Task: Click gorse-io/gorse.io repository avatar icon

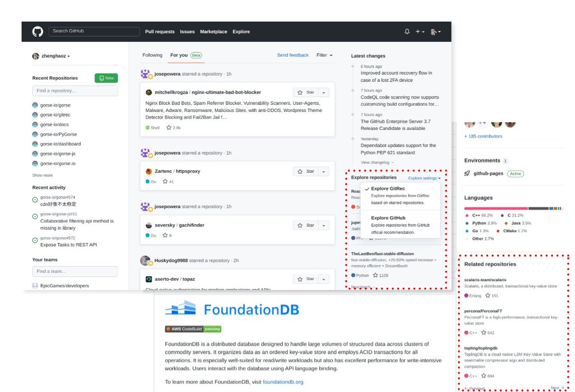Action: point(35,164)
